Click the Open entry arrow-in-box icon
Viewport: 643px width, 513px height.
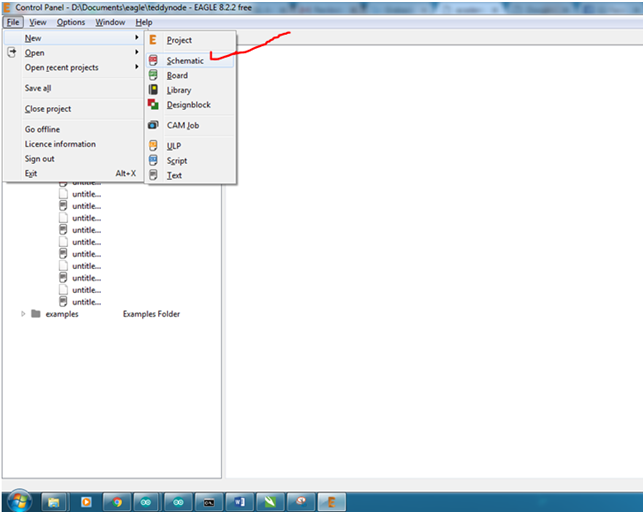(x=12, y=52)
